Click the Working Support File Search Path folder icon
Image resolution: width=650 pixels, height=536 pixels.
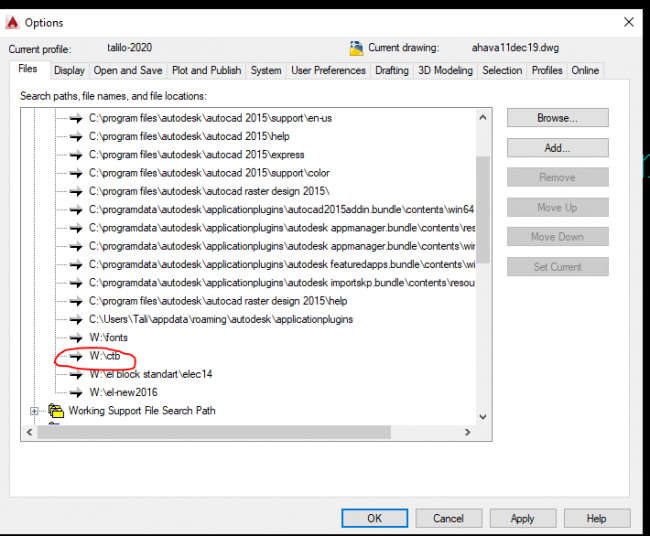[57, 411]
